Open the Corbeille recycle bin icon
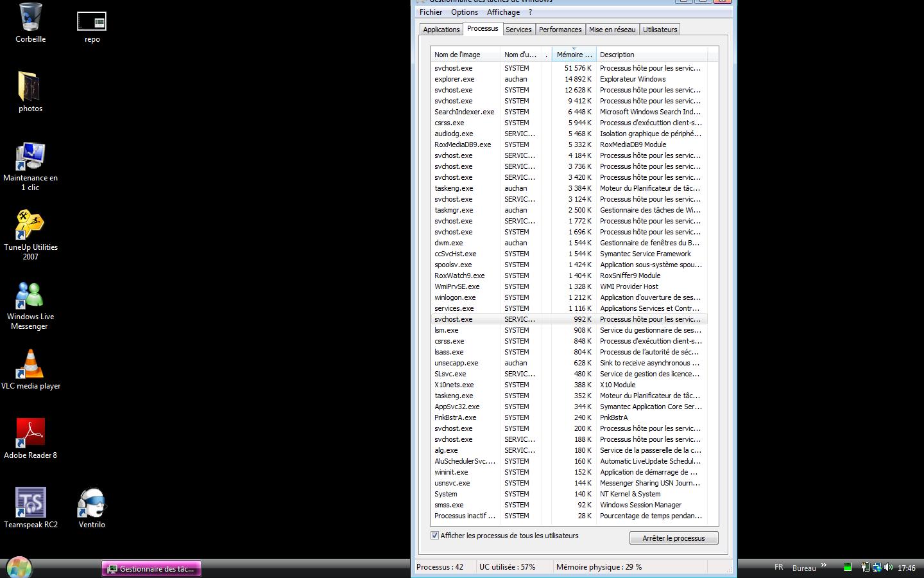The image size is (924, 578). tap(30, 23)
